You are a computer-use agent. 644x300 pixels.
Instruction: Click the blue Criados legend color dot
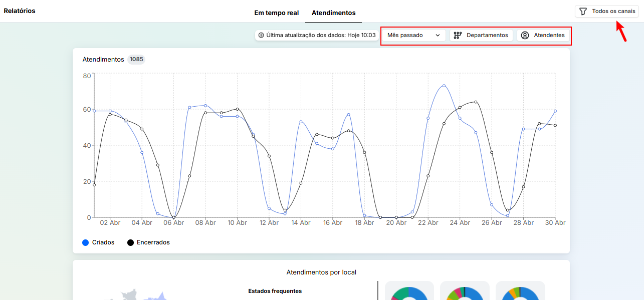coord(85,242)
